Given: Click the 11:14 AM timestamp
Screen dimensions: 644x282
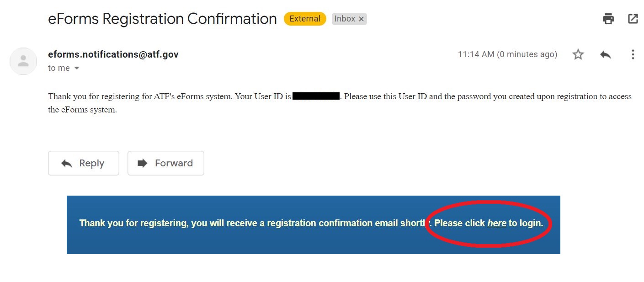Looking at the screenshot, I should point(507,54).
